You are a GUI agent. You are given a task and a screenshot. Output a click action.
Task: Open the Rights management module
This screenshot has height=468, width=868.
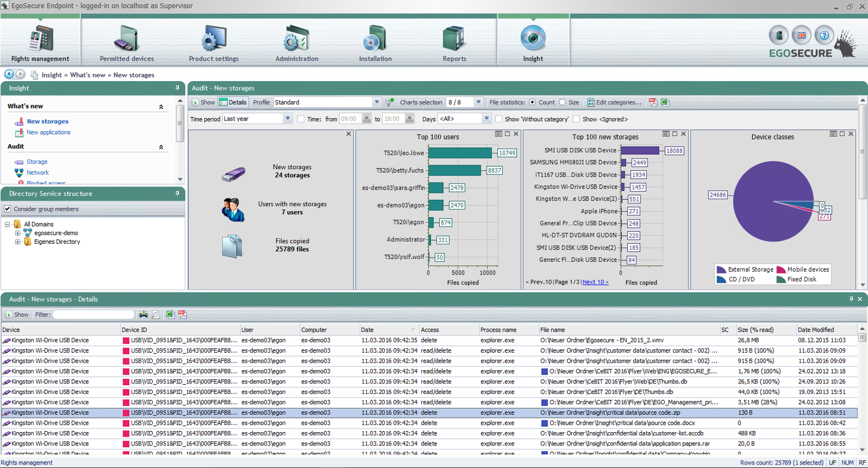[x=40, y=42]
